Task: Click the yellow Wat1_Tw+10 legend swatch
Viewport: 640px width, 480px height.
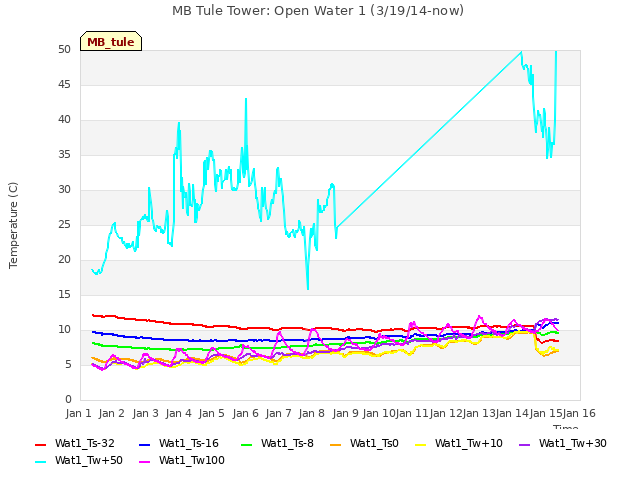Action: [420, 444]
